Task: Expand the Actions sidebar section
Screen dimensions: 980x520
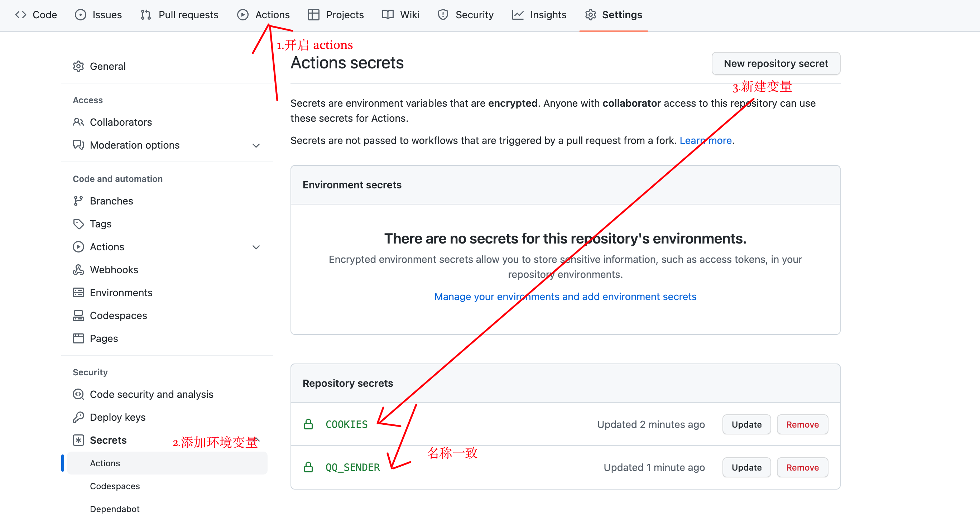Action: click(256, 247)
